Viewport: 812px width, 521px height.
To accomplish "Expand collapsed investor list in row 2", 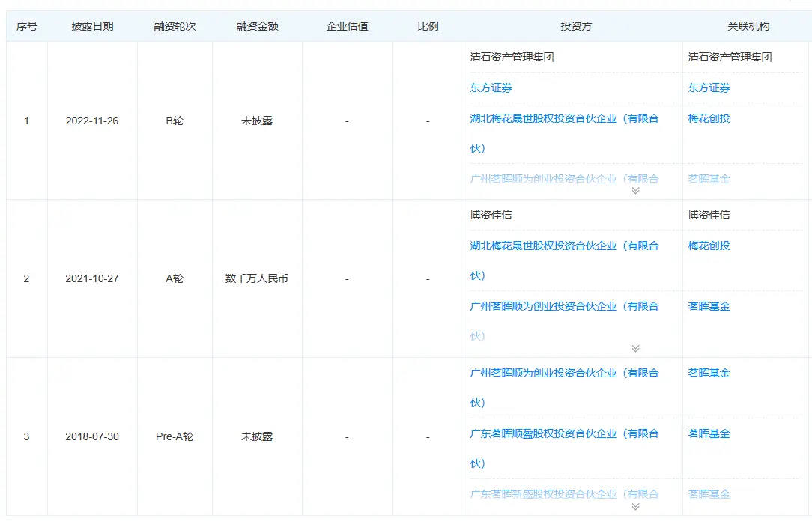I will point(635,347).
